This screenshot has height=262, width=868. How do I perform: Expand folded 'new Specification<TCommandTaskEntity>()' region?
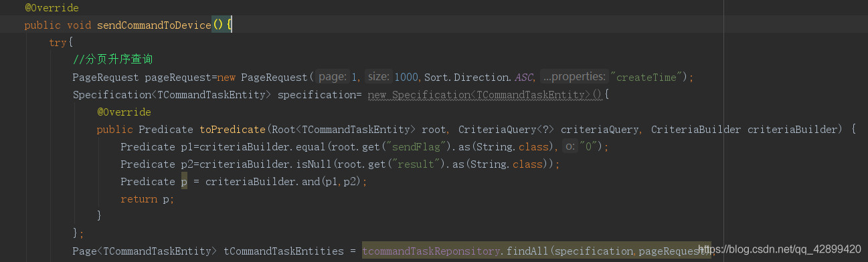[485, 95]
